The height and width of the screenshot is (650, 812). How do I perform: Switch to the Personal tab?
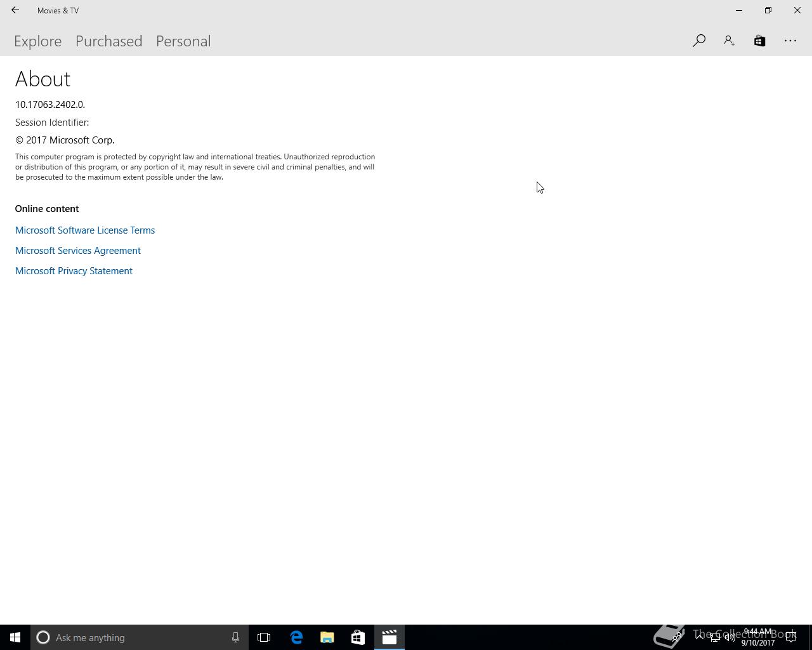[183, 41]
